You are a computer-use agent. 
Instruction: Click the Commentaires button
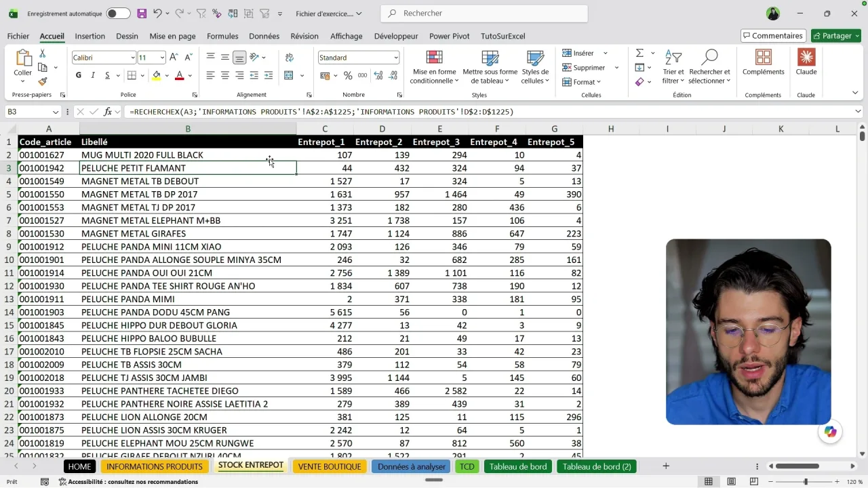(x=773, y=36)
